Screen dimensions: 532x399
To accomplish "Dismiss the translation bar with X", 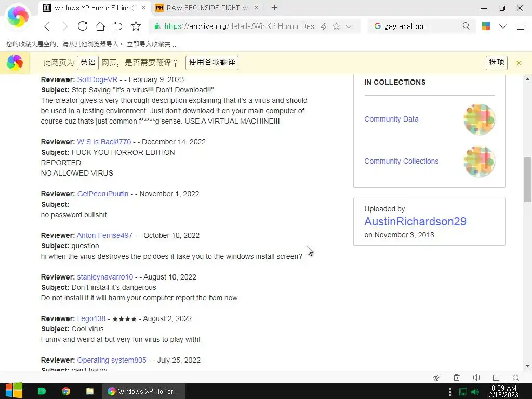I will click(x=519, y=63).
